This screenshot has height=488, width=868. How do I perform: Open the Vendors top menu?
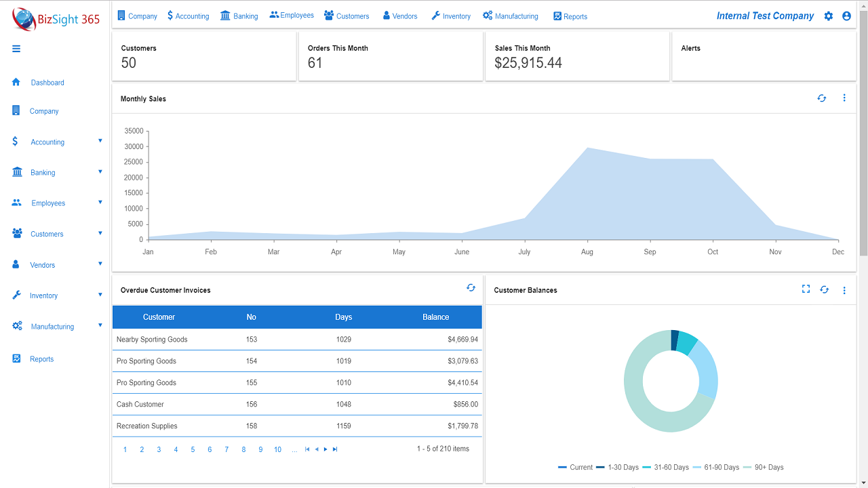click(400, 16)
